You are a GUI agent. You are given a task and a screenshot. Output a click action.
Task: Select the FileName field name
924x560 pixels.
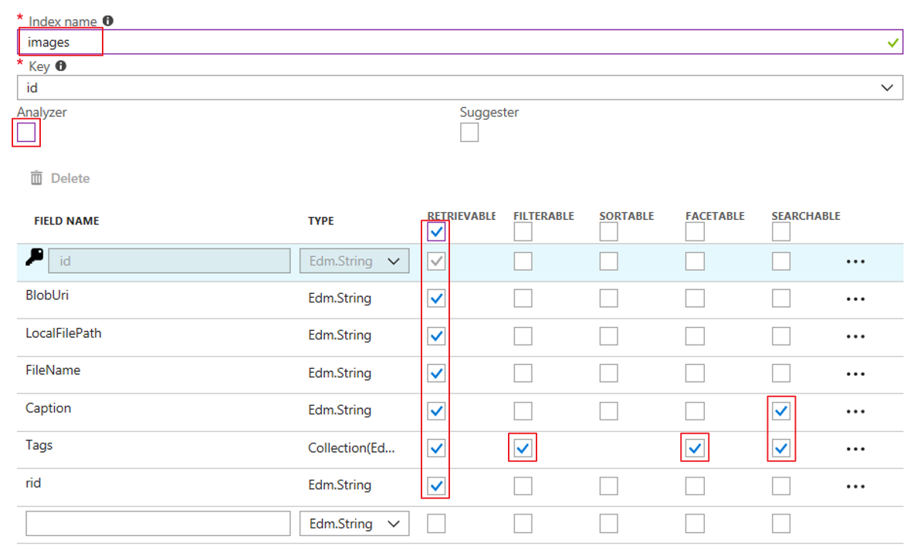pos(53,370)
